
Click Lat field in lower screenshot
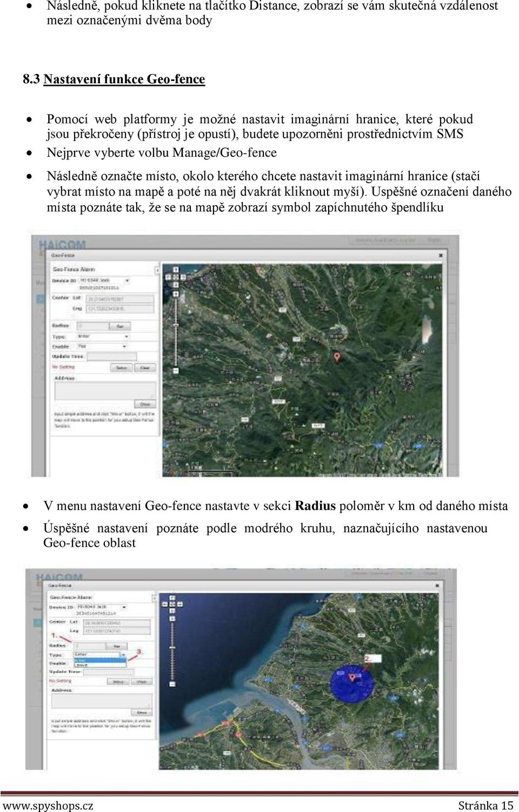[117, 623]
